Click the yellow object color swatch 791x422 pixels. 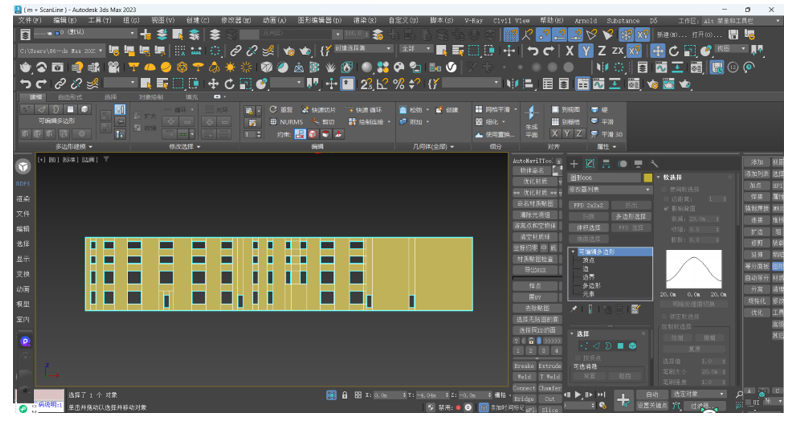click(x=648, y=177)
